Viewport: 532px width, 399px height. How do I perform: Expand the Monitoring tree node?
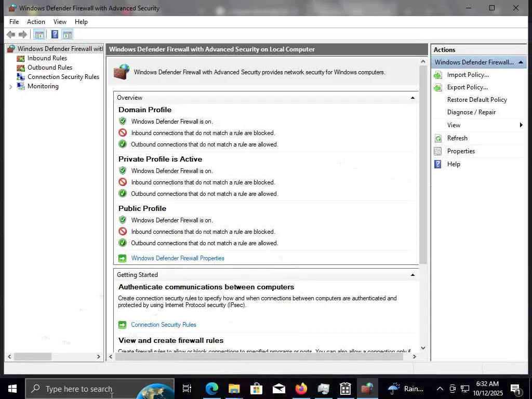[x=10, y=87]
